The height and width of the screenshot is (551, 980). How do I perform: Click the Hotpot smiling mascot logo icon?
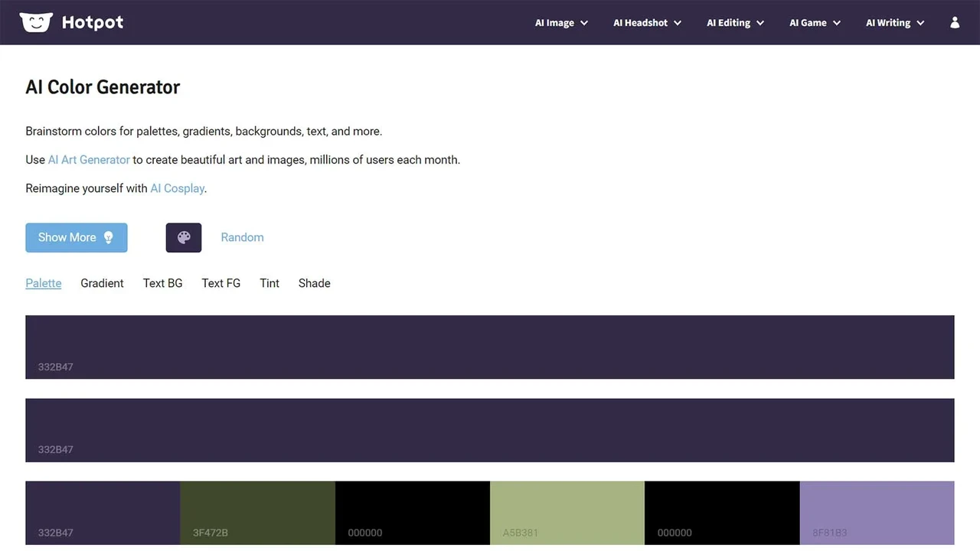[36, 22]
